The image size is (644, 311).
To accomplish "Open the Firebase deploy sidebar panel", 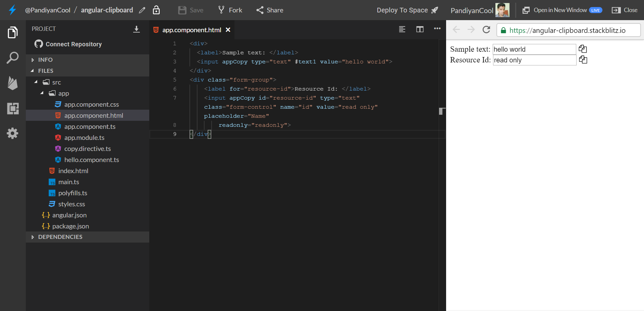I will pos(12,83).
